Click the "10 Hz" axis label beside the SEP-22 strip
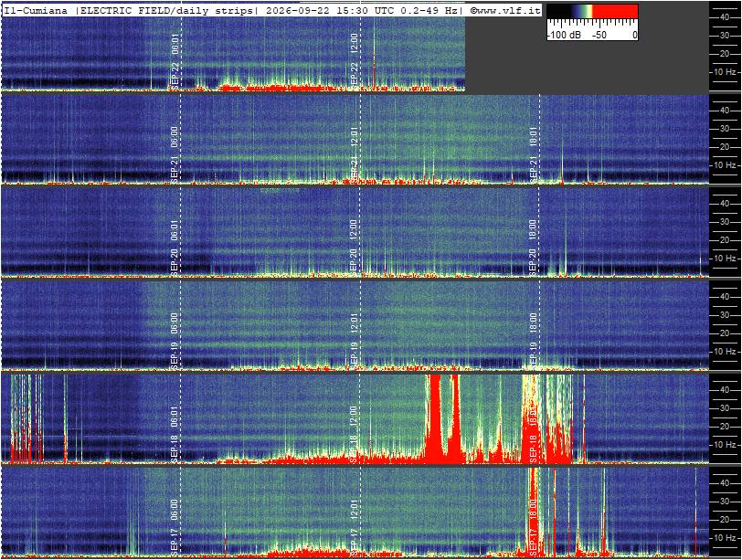Viewport: 742px width, 560px height. (725, 72)
